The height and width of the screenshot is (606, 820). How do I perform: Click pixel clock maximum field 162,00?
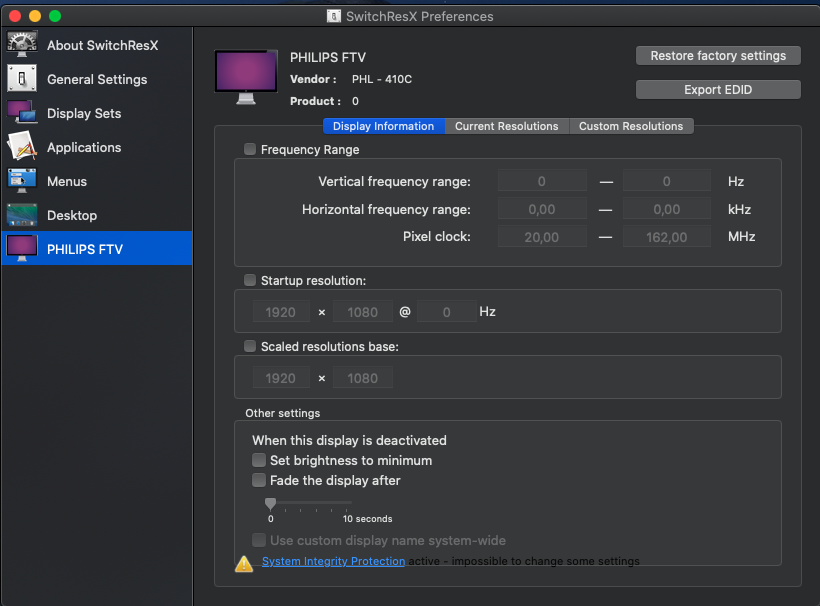click(667, 237)
